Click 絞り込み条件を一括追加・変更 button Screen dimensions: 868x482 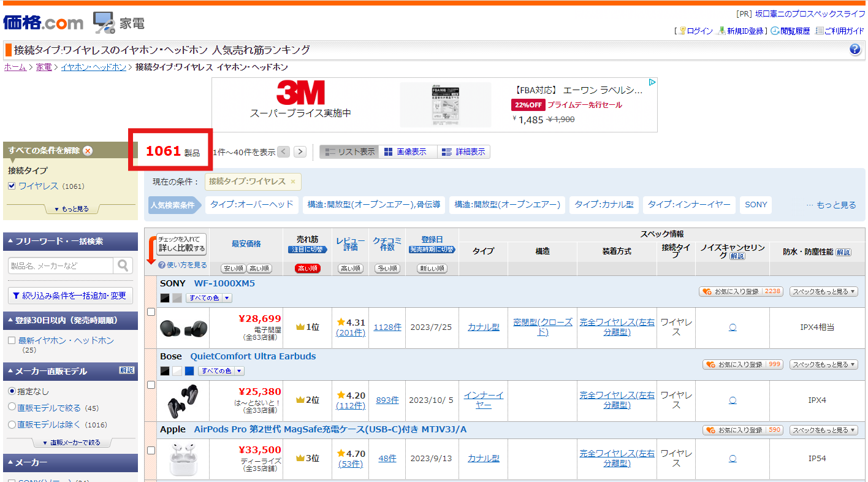click(69, 296)
